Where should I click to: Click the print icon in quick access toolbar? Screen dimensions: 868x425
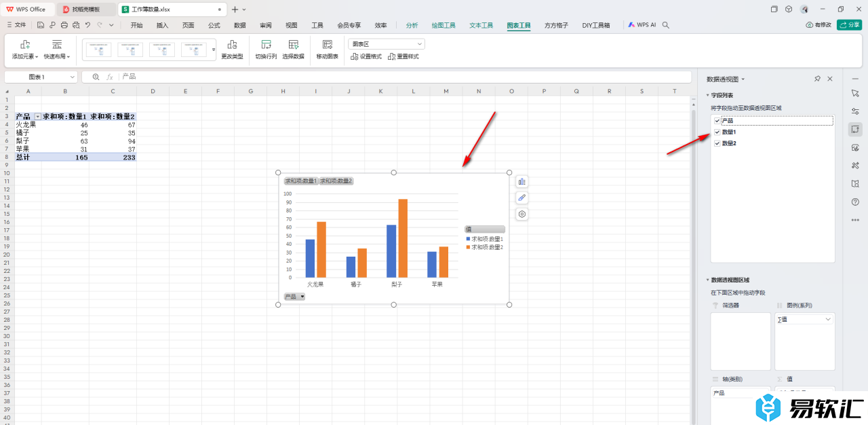(x=64, y=25)
